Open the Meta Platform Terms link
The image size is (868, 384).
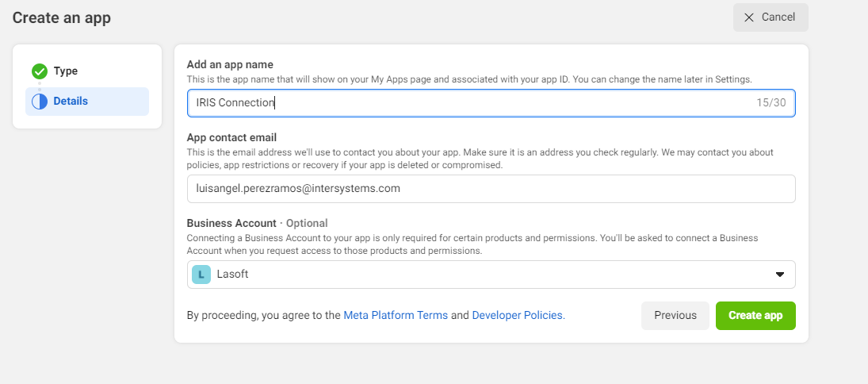click(x=396, y=315)
